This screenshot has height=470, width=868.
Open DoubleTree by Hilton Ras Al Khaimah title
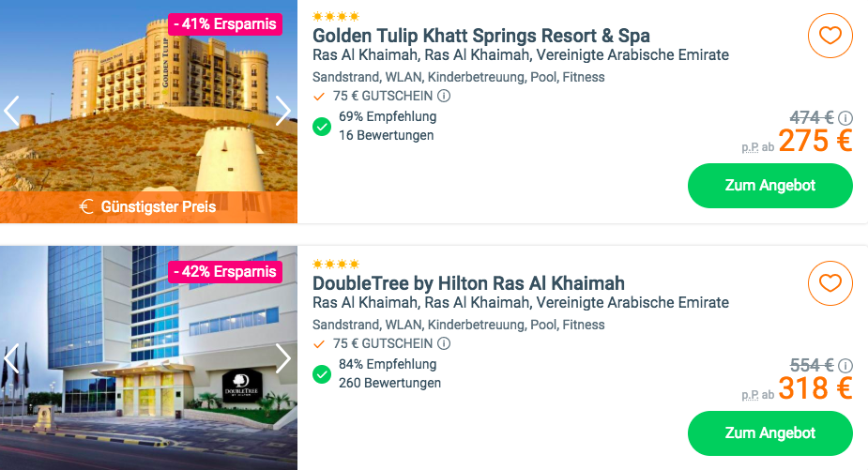pyautogui.click(x=468, y=283)
